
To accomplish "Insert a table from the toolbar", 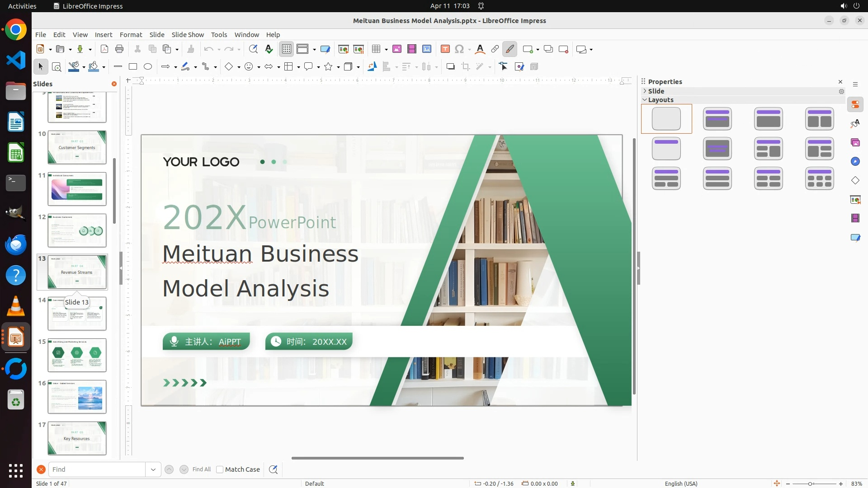I will pyautogui.click(x=376, y=49).
